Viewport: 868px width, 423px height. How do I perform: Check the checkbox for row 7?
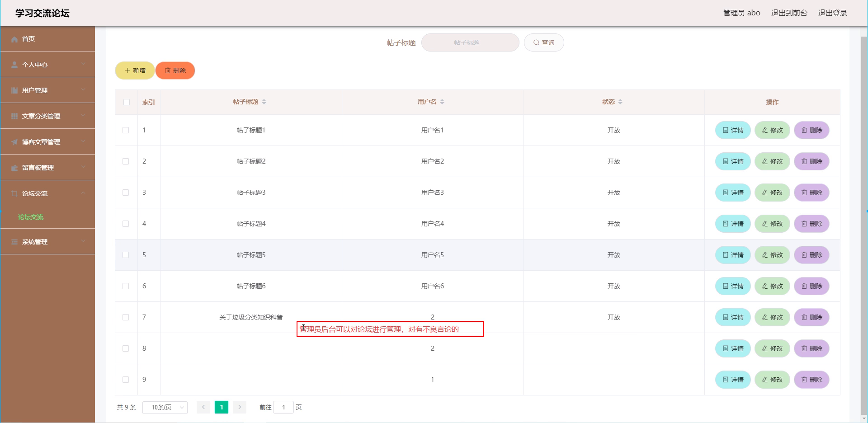click(x=126, y=317)
